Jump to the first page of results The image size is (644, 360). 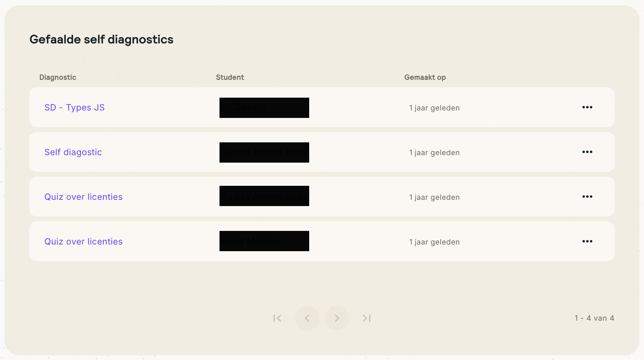click(x=277, y=318)
